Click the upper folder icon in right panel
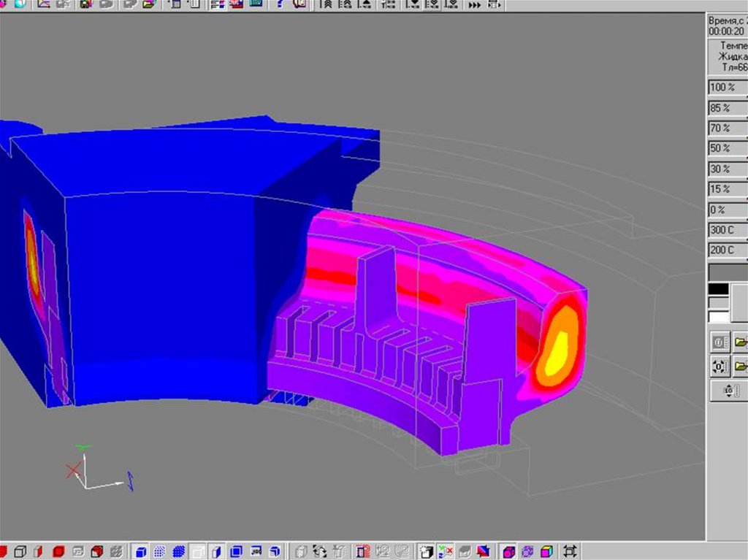This screenshot has width=748, height=560. point(741,342)
